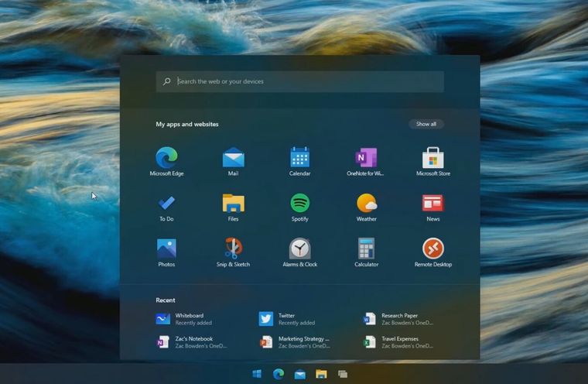Launch the Mail app in the grid
The height and width of the screenshot is (384, 588).
click(x=233, y=161)
